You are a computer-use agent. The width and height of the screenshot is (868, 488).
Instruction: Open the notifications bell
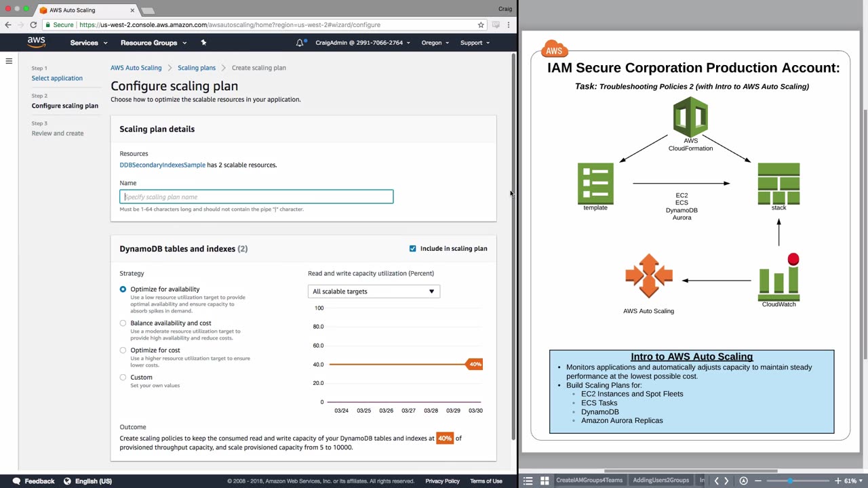300,43
